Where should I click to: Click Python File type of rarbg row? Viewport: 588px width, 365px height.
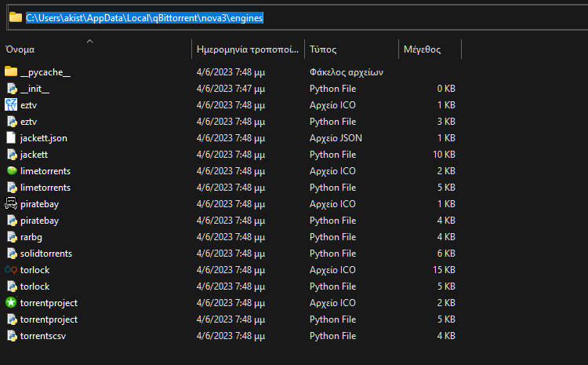(332, 237)
